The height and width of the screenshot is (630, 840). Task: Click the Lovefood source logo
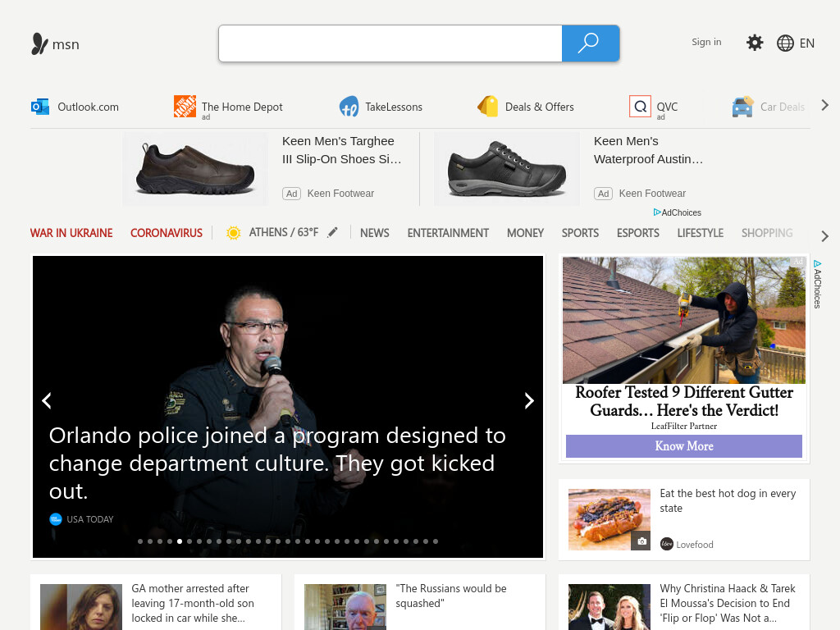666,545
